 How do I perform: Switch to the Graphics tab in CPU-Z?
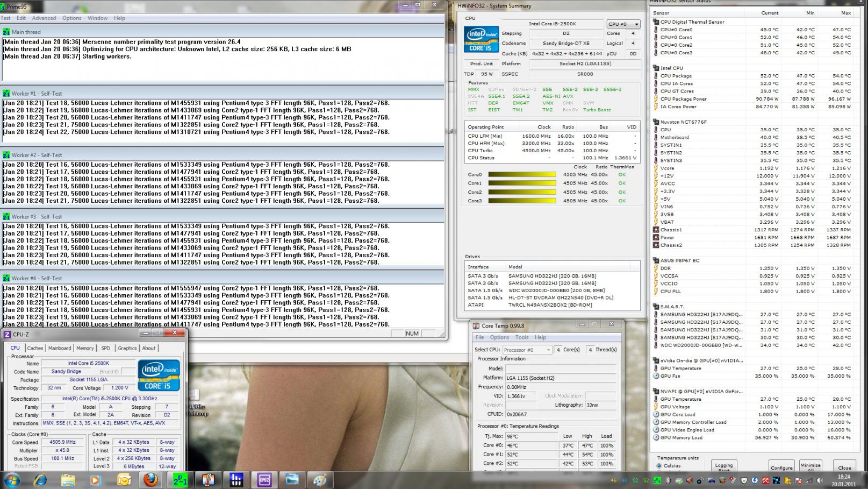coord(127,348)
